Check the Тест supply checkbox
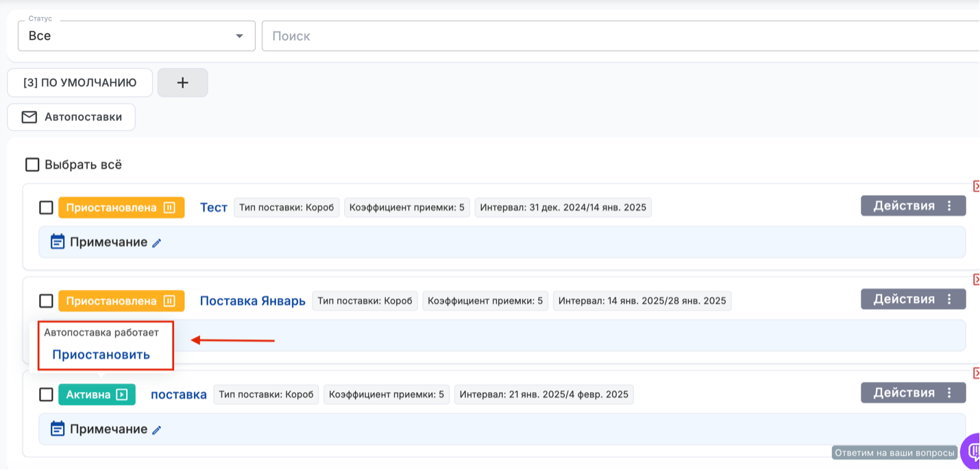The image size is (980, 471). pyautogui.click(x=46, y=207)
